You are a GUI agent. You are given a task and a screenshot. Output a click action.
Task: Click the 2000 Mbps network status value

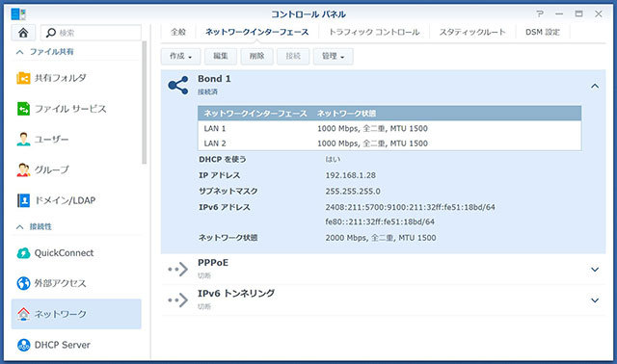tap(381, 238)
